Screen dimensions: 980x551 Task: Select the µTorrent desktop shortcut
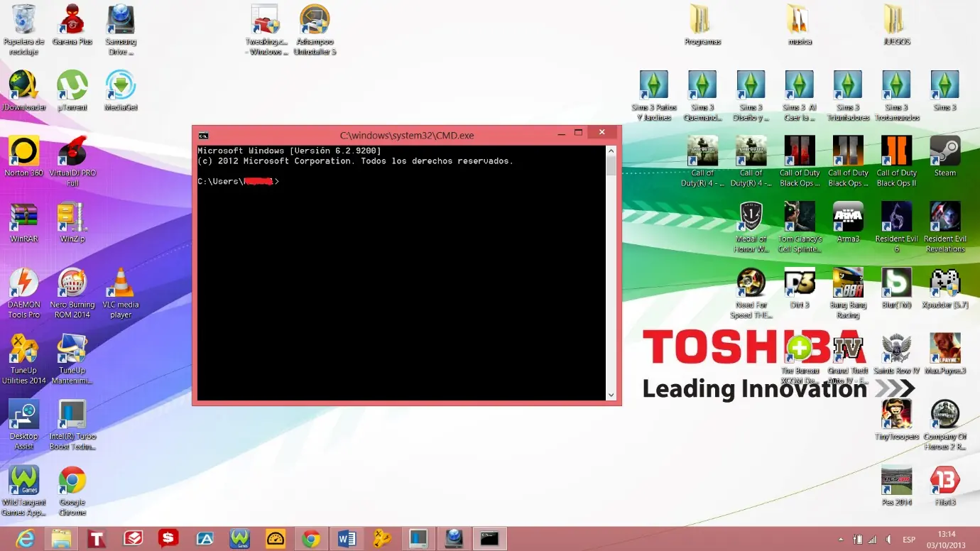click(72, 91)
